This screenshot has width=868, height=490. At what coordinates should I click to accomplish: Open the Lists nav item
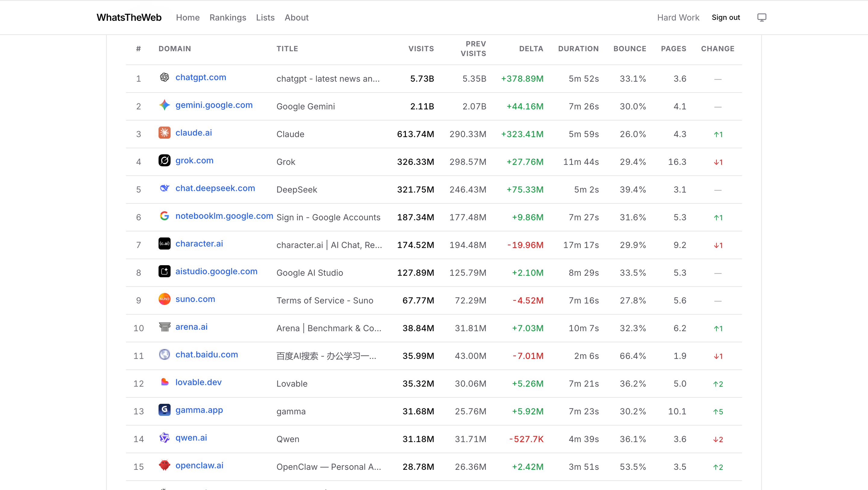point(265,17)
